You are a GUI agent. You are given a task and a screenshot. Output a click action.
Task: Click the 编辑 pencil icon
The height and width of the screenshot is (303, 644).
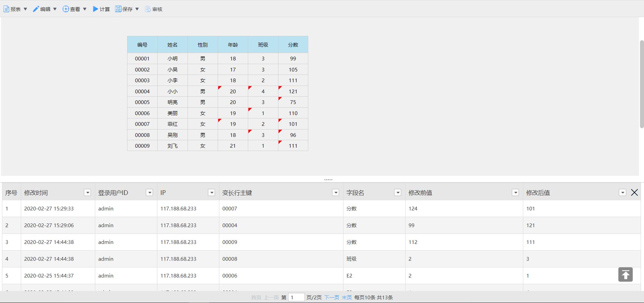pyautogui.click(x=36, y=9)
